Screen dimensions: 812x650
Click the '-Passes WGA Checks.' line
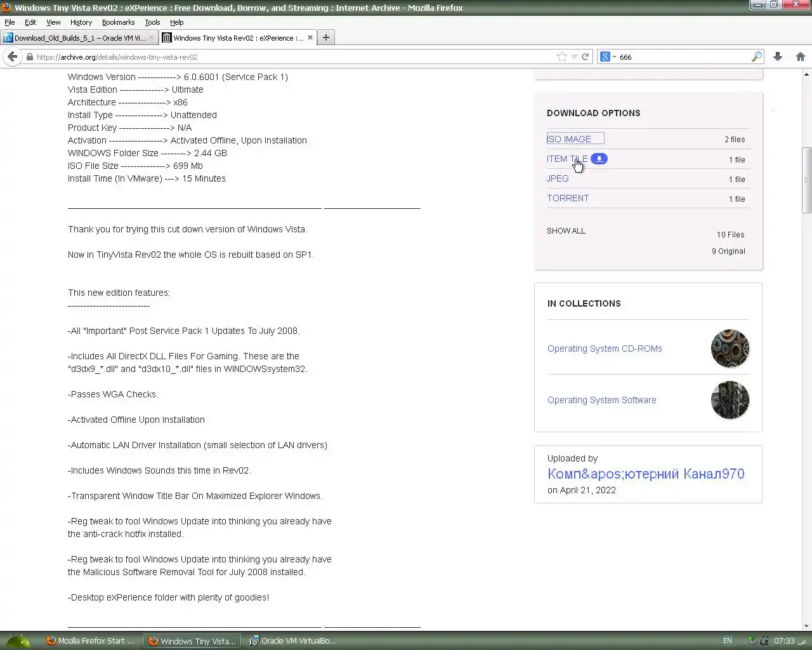point(113,394)
